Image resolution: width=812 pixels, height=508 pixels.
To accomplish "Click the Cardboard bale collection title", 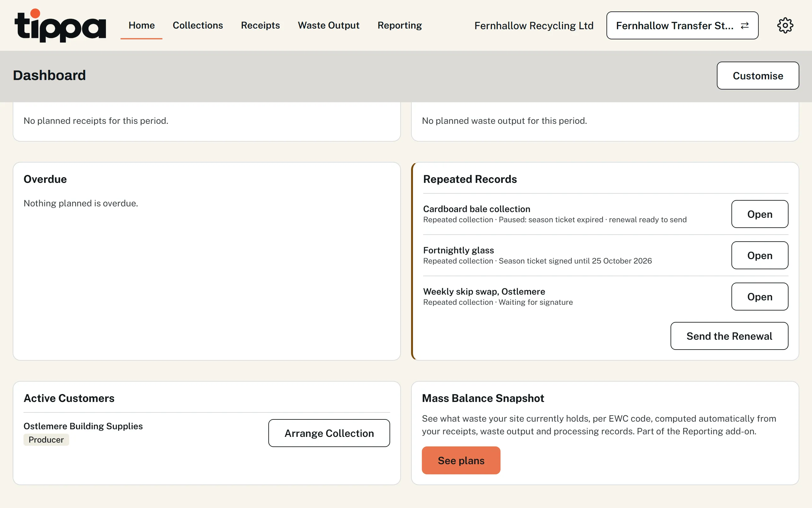I will point(476,209).
